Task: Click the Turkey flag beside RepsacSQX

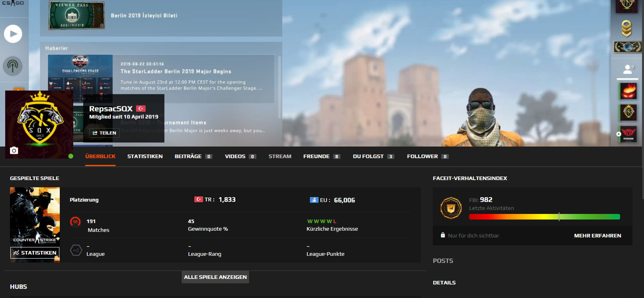Action: [x=141, y=108]
